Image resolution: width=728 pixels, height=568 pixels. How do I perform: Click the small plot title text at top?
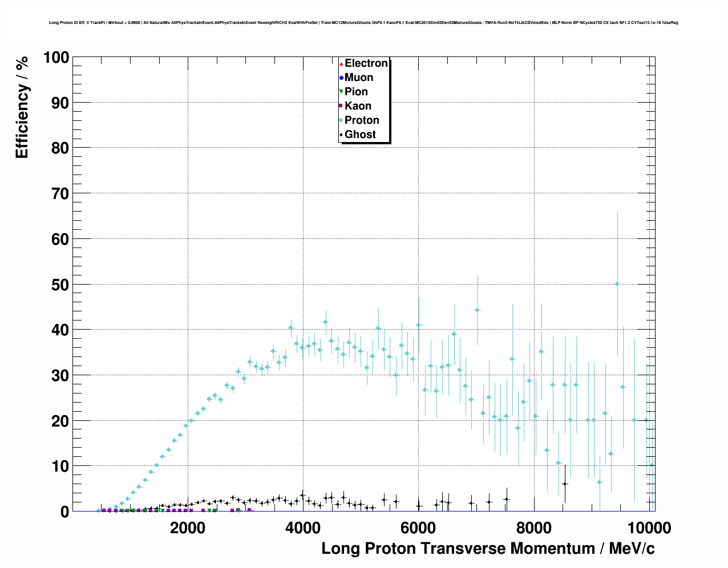coord(363,23)
